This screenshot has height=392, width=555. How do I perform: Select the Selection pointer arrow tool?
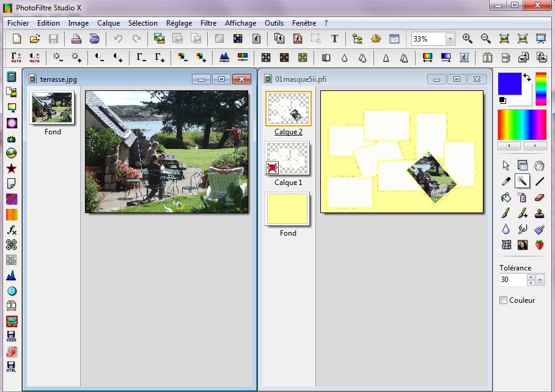point(506,165)
